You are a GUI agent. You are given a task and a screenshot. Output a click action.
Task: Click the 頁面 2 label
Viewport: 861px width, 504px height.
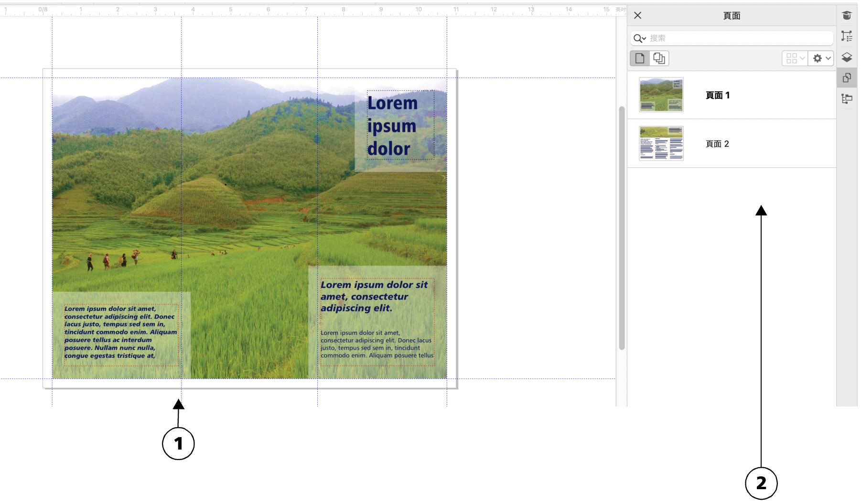tap(717, 144)
